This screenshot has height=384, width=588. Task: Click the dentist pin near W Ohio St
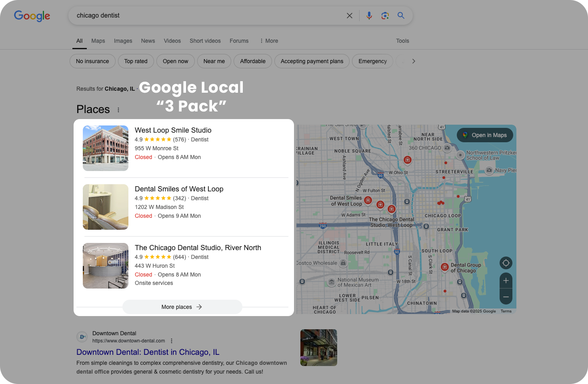click(408, 160)
